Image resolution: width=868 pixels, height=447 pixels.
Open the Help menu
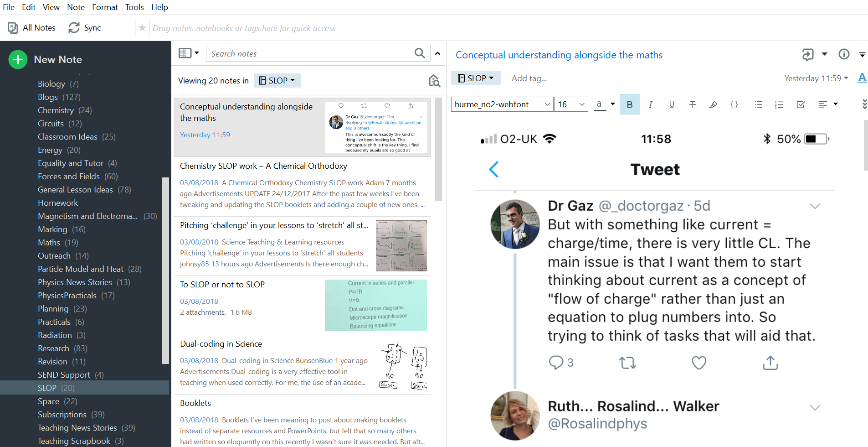click(159, 7)
